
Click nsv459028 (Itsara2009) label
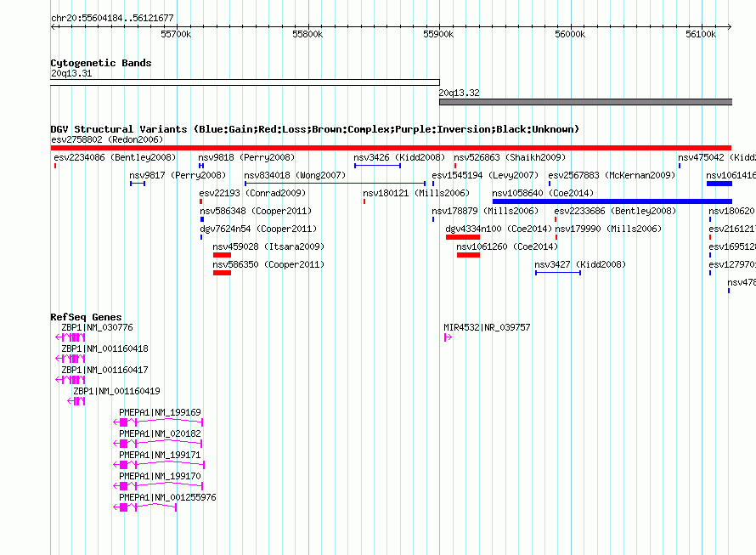click(x=268, y=246)
